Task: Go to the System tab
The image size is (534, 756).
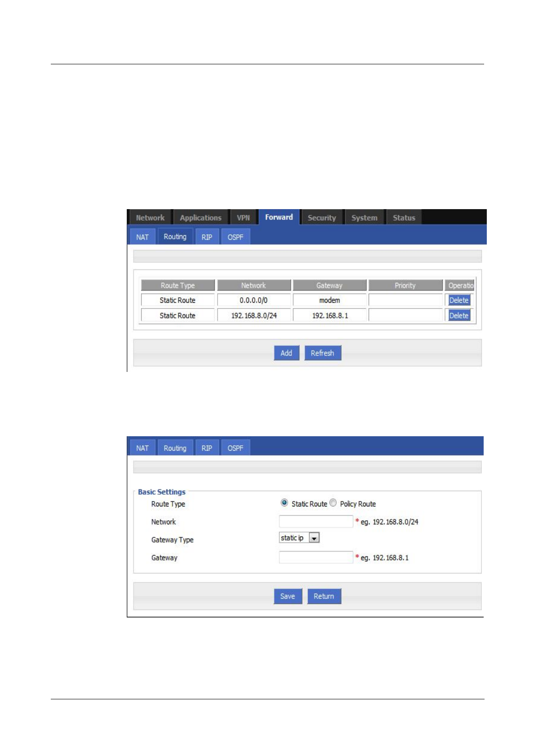Action: click(x=364, y=218)
